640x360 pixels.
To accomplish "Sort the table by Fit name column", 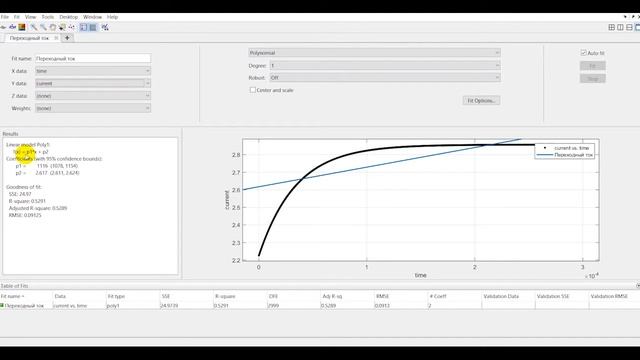I will click(27, 296).
